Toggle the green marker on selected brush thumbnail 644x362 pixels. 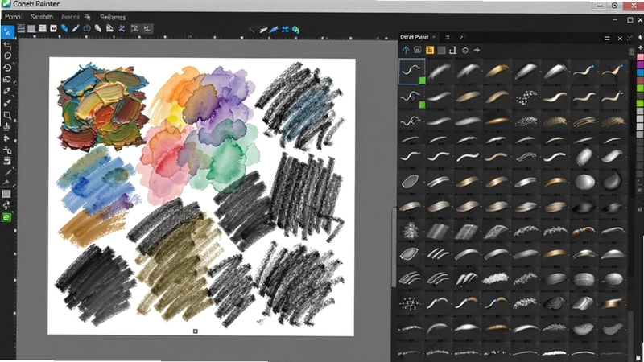click(422, 81)
